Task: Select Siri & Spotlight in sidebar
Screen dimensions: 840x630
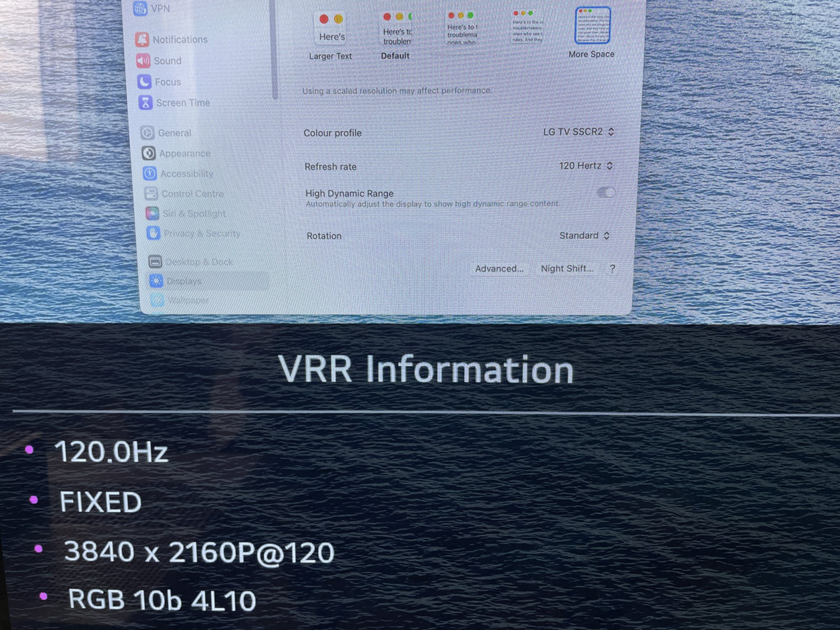Action: point(193,213)
